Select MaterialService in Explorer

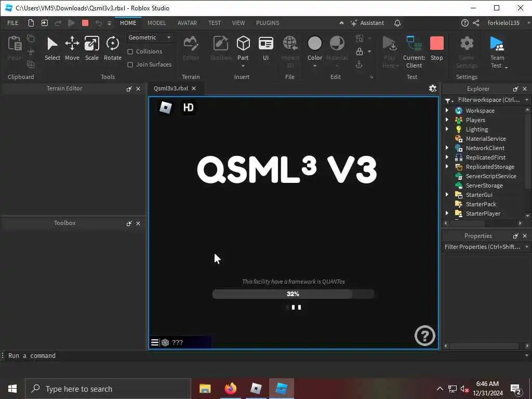click(x=486, y=138)
